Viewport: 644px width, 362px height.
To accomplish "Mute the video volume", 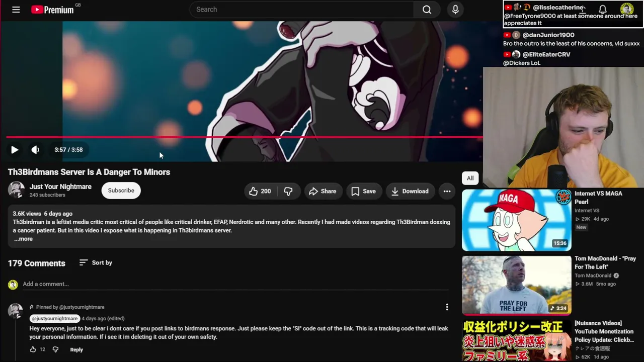I will 35,150.
